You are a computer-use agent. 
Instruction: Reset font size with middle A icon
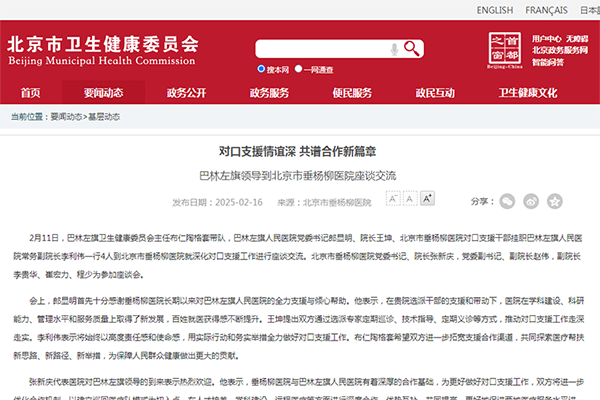point(411,200)
